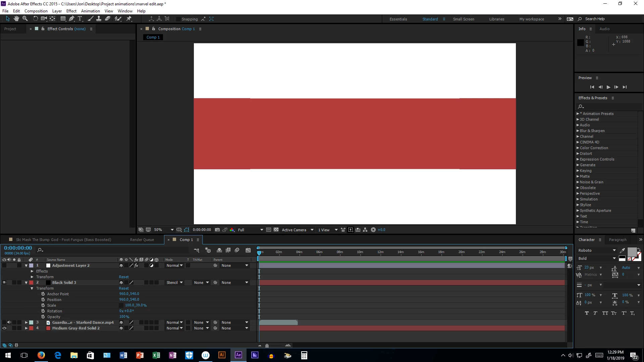This screenshot has height=362, width=644.
Task: Expand the Color Correction effects category
Action: (578, 148)
